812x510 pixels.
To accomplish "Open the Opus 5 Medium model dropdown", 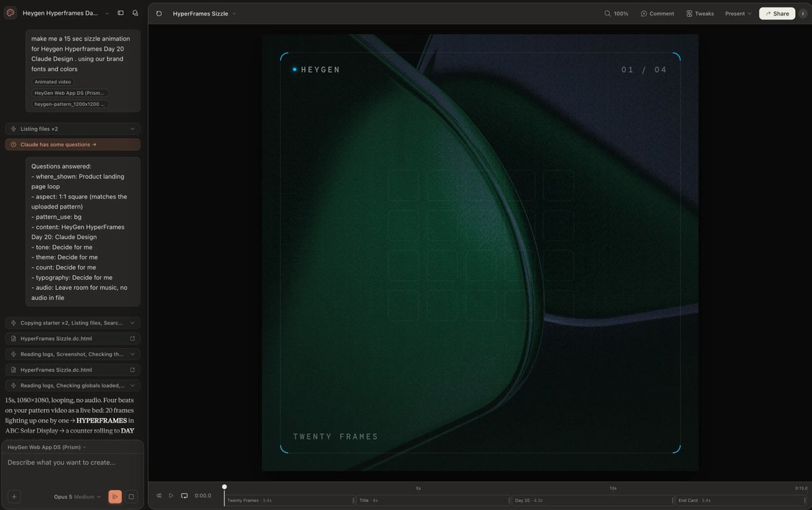I will point(77,496).
